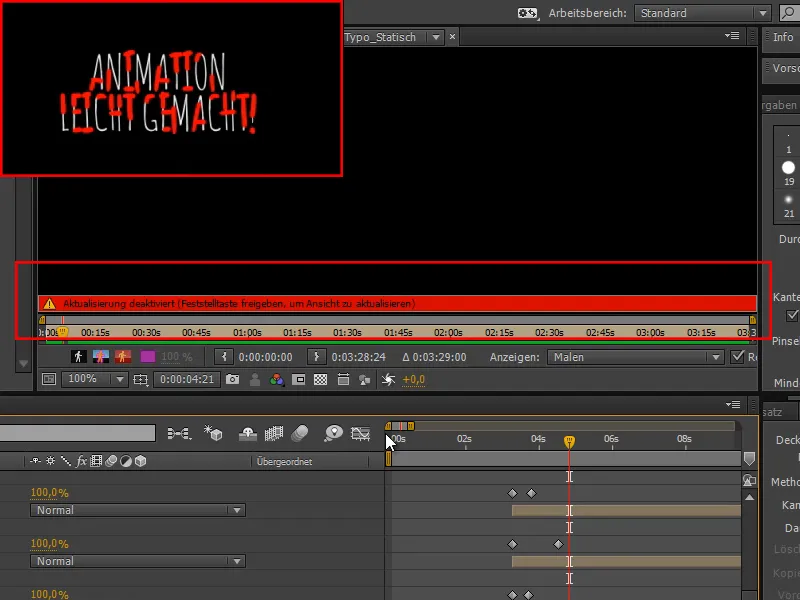Select the Typo_Statisch tab

point(381,37)
